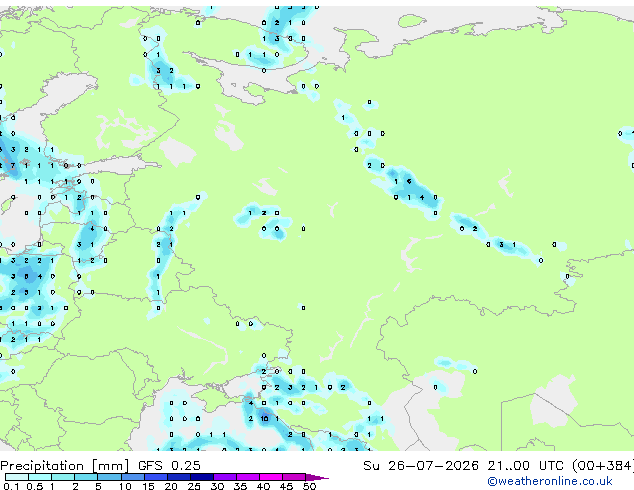
Task: Click the 'Precipitation [mm]' title text
Action: (x=65, y=466)
